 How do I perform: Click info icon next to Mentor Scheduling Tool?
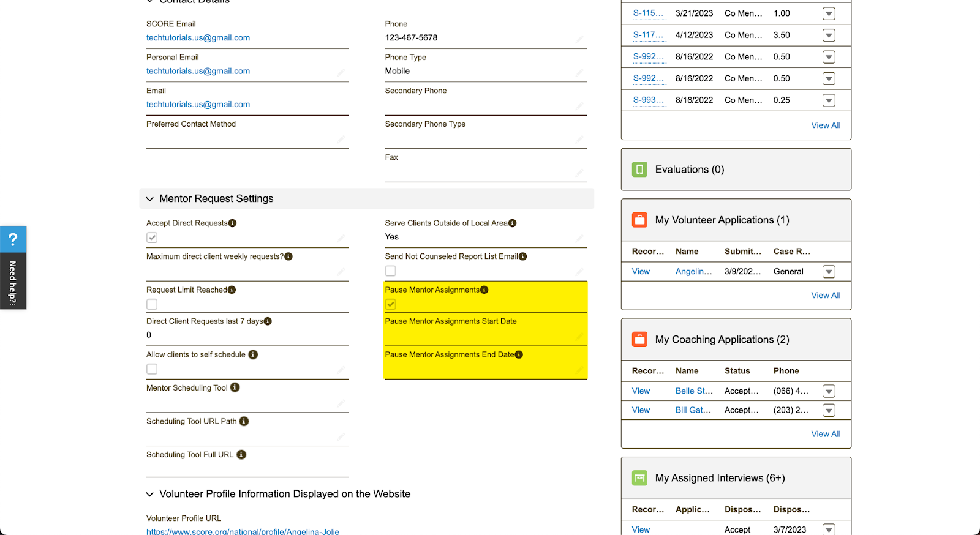point(235,388)
